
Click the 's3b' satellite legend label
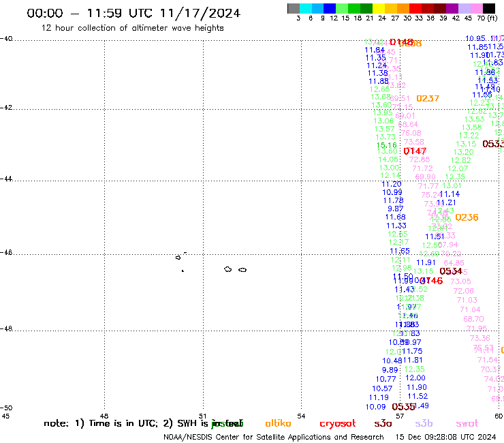tap(424, 423)
